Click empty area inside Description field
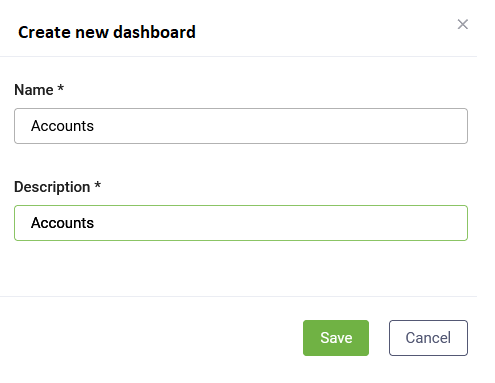495x383 pixels. click(280, 223)
